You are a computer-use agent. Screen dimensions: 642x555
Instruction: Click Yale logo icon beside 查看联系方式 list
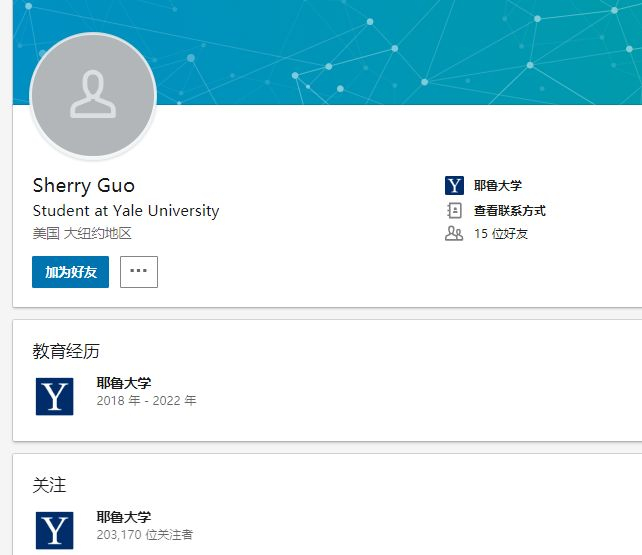[454, 185]
